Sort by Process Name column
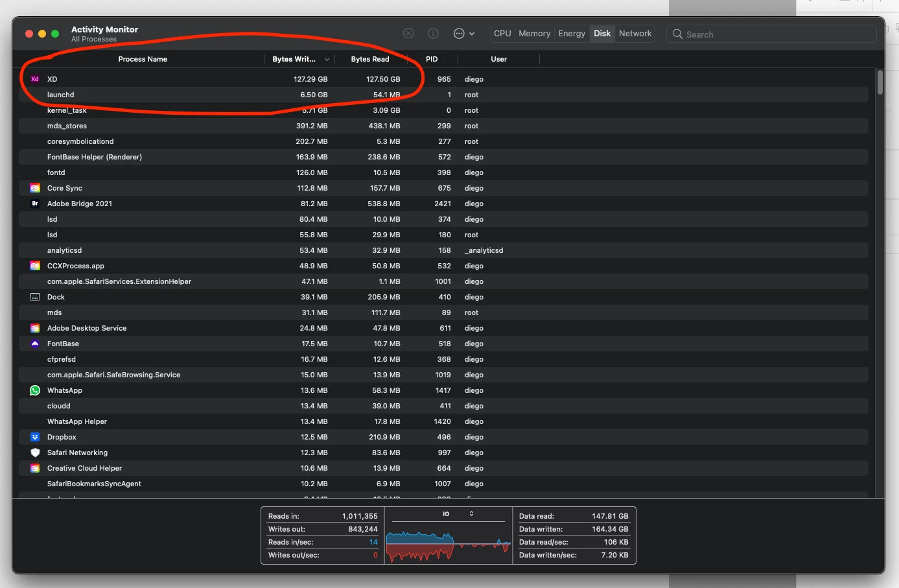 pos(143,59)
